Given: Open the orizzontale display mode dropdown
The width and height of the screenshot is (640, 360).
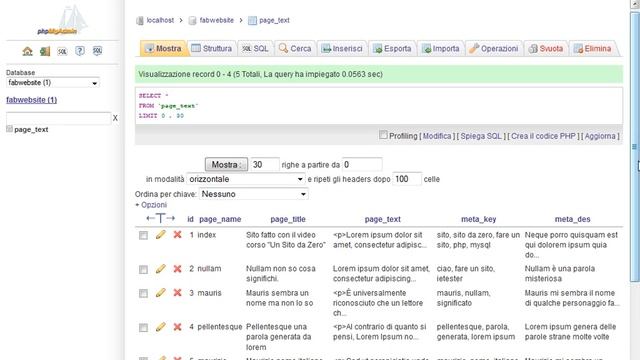Looking at the screenshot, I should (246, 179).
